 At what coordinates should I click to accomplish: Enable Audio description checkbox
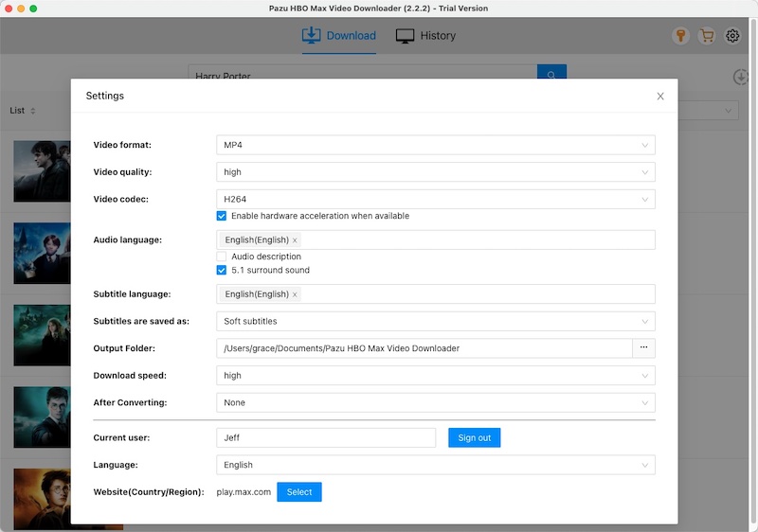click(222, 257)
